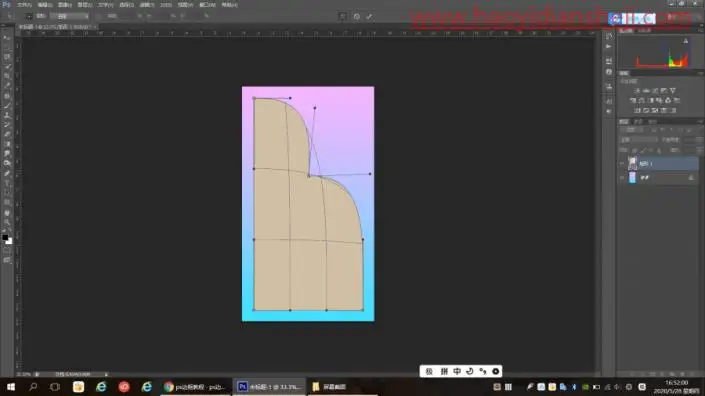
Task: Open the layer blend mode dropdown
Action: (638, 140)
